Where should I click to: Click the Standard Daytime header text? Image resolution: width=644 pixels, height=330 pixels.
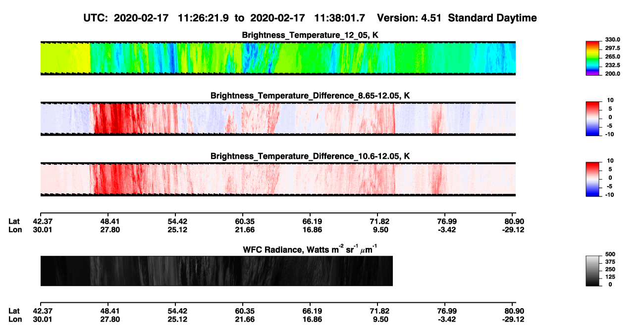point(492,18)
